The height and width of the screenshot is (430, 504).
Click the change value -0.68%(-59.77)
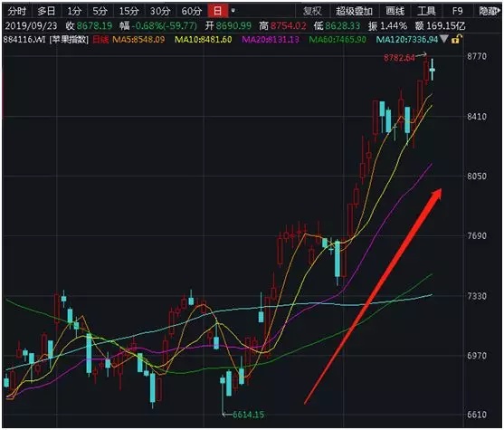[165, 25]
